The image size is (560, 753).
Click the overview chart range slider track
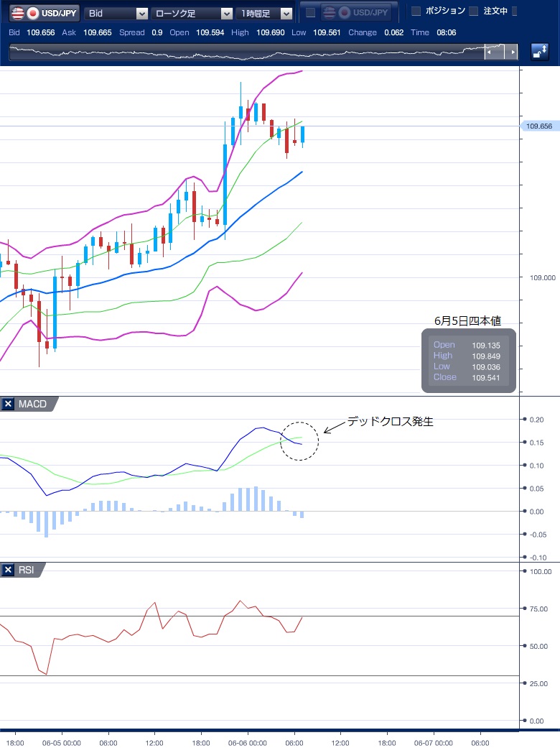point(244,52)
